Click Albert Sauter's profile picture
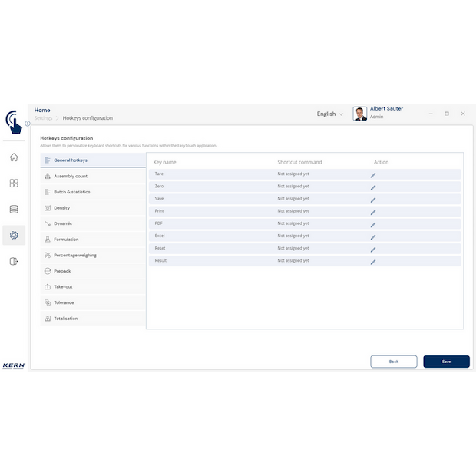 click(359, 114)
